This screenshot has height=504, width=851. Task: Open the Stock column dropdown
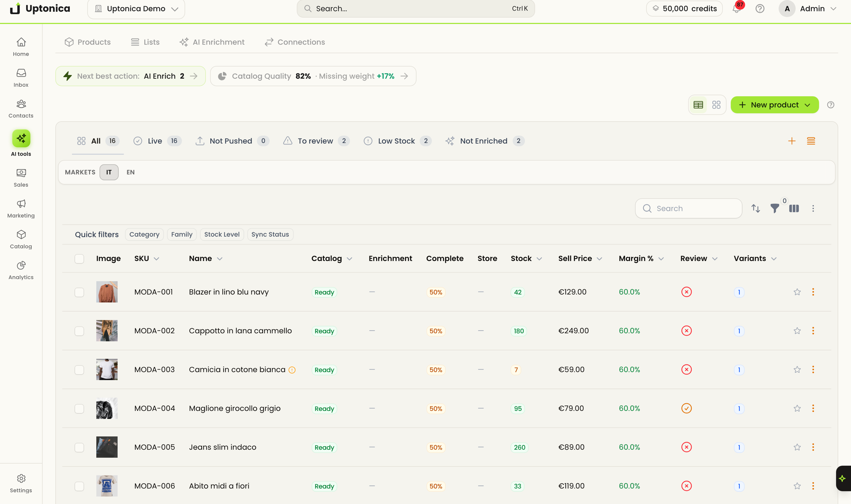[x=539, y=259]
